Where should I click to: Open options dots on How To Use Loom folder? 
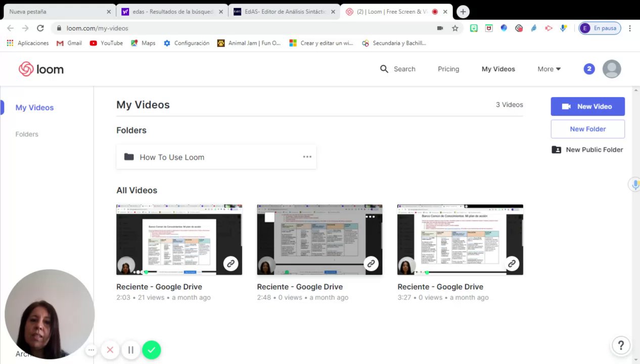307,157
